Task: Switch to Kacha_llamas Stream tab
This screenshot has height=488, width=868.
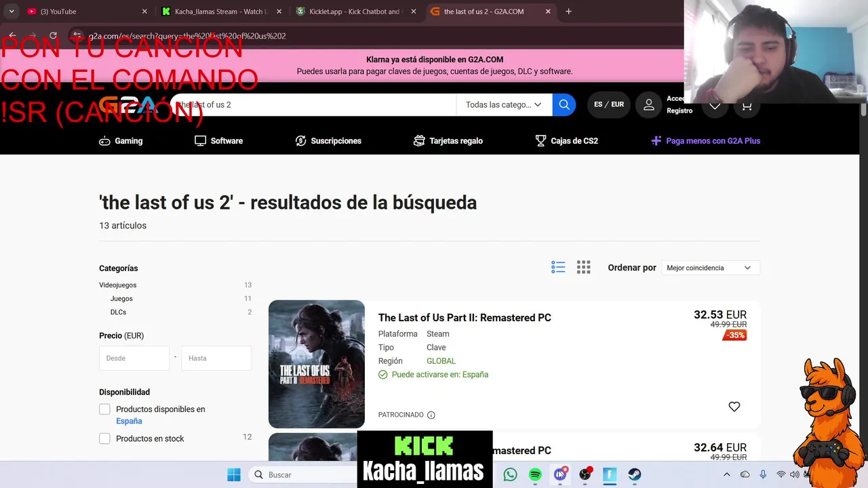Action: pyautogui.click(x=221, y=12)
